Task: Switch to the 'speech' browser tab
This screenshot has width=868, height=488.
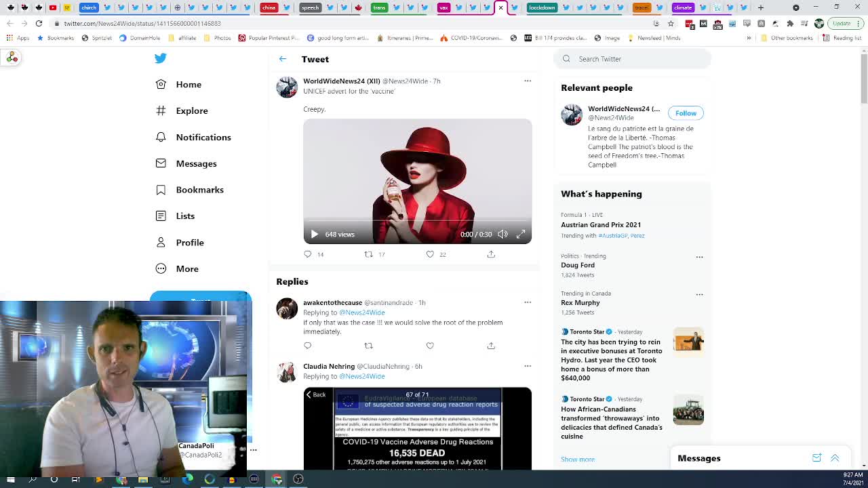Action: click(x=310, y=7)
